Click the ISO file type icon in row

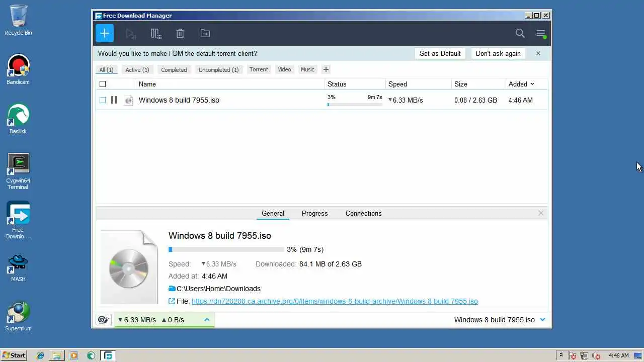point(128,100)
